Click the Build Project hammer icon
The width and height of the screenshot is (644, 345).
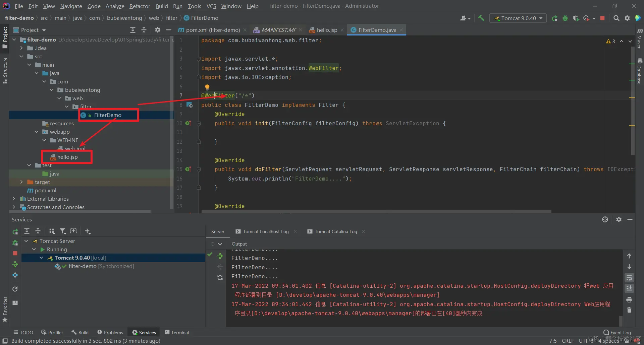tap(481, 18)
